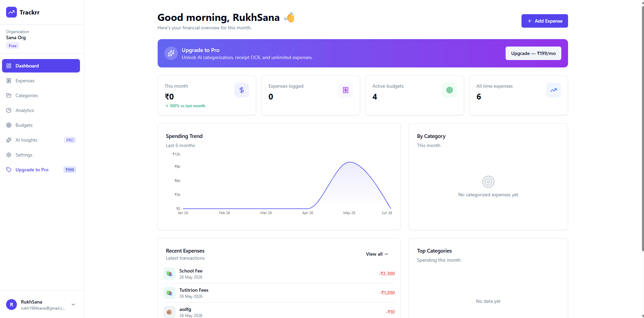
Task: Click the May 26 chart axis label
Action: (x=349, y=213)
